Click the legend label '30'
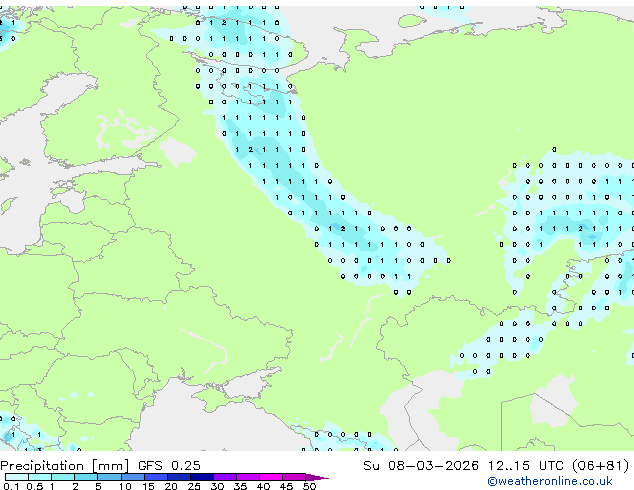Image resolution: width=634 pixels, height=490 pixels. pyautogui.click(x=217, y=486)
